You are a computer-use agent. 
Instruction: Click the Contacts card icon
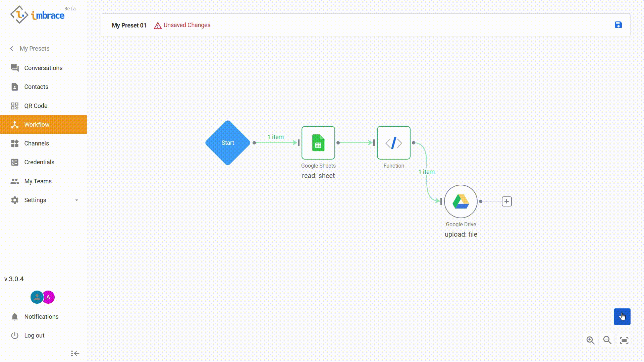(15, 87)
